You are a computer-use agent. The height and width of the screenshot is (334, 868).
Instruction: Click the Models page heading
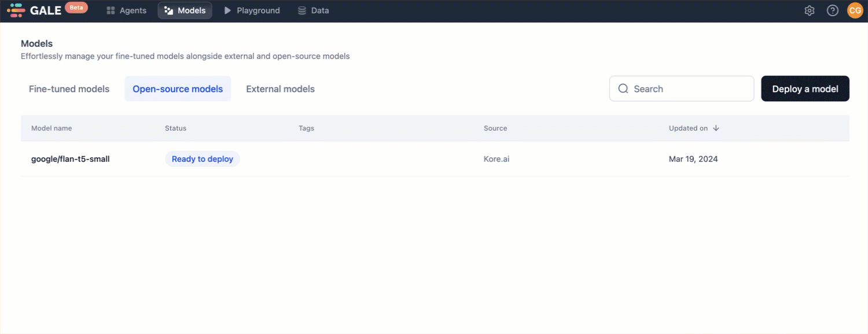[x=36, y=44]
